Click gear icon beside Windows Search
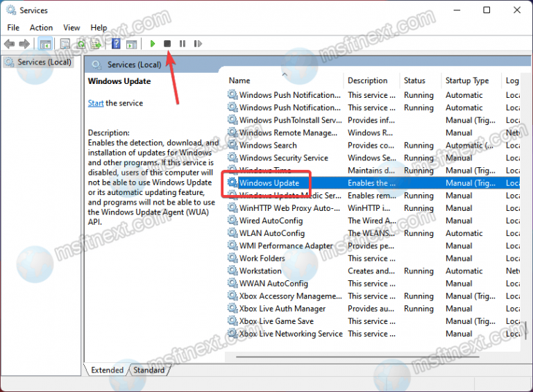The width and height of the screenshot is (533, 392). click(x=232, y=145)
